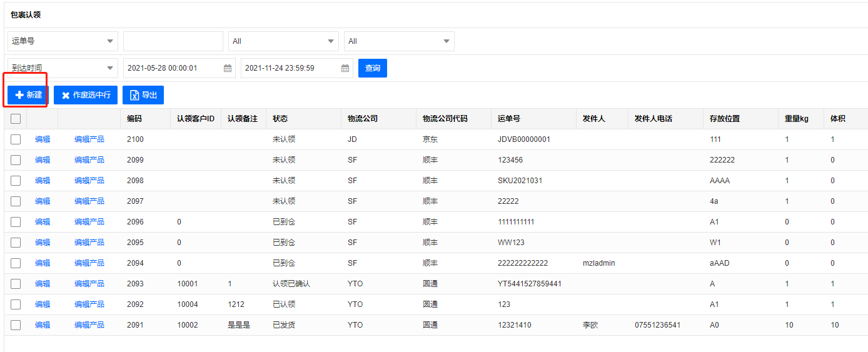Open 编辑产品 for row 2094
868x352 pixels.
click(x=89, y=263)
